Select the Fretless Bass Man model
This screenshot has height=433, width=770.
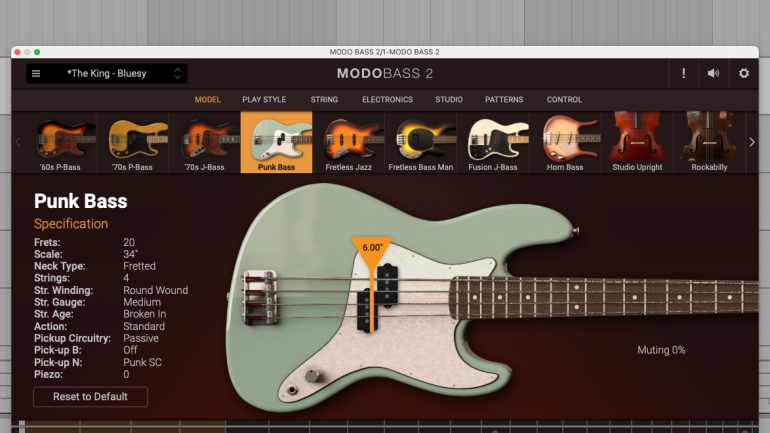coord(421,142)
